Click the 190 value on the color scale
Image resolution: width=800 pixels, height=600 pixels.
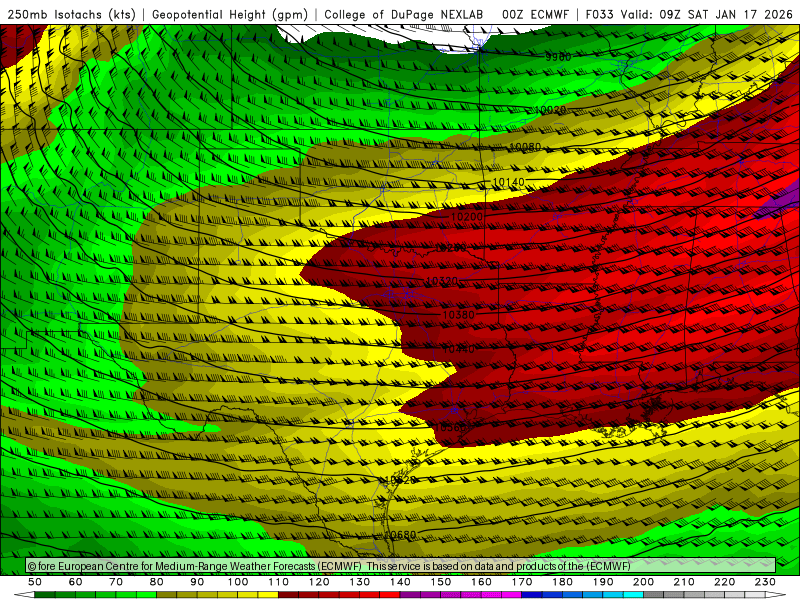(603, 582)
